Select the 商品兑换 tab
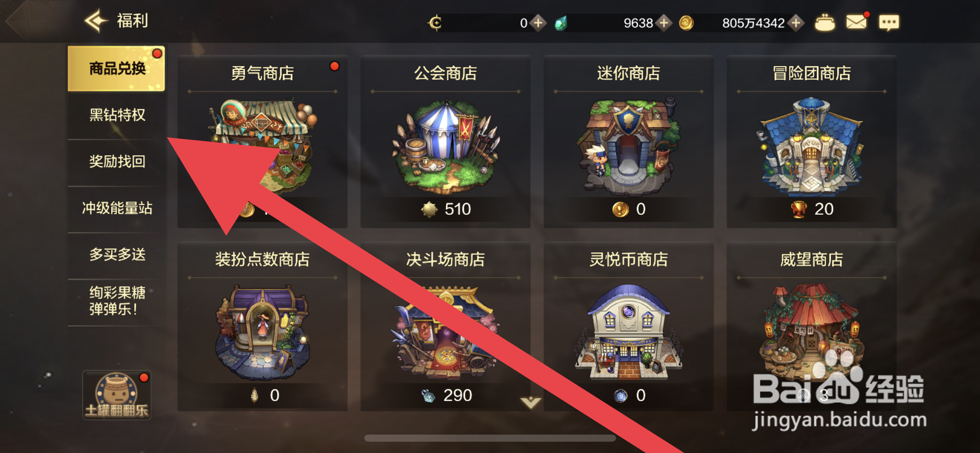Image resolution: width=980 pixels, height=453 pixels. [116, 68]
